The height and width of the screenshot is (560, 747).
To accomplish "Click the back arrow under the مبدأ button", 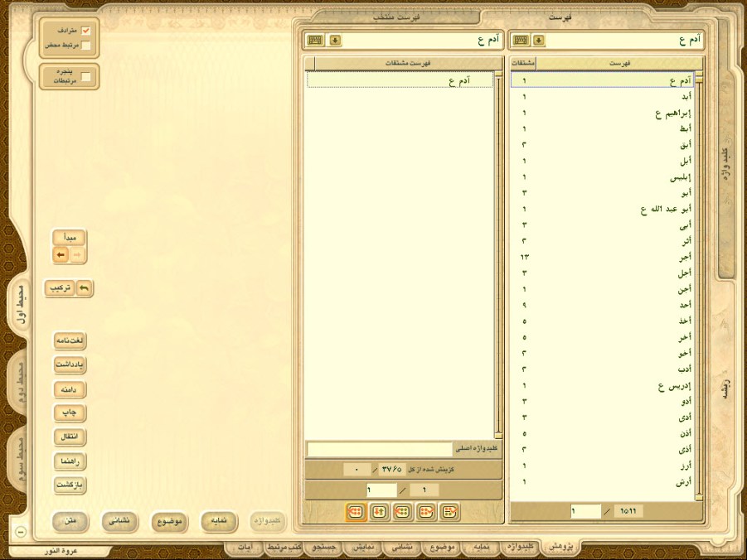I will coord(61,255).
